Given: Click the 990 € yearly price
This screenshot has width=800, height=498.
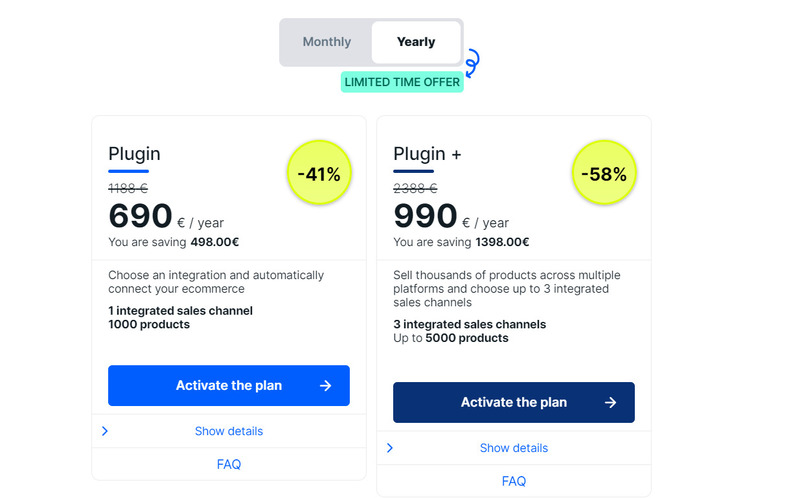Looking at the screenshot, I should 451,216.
